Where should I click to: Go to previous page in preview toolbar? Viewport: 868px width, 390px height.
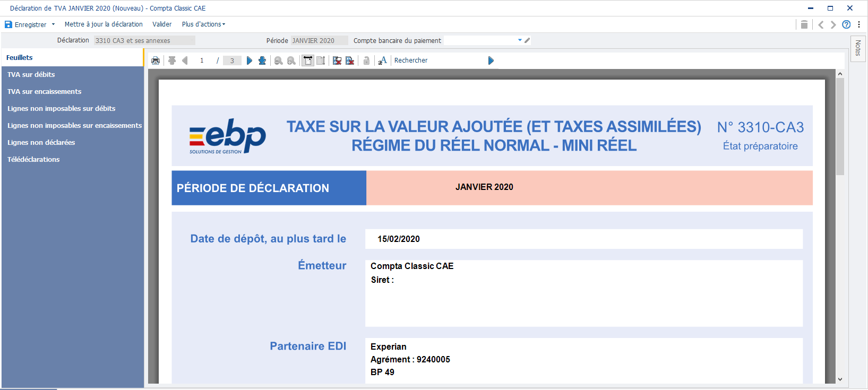click(185, 60)
